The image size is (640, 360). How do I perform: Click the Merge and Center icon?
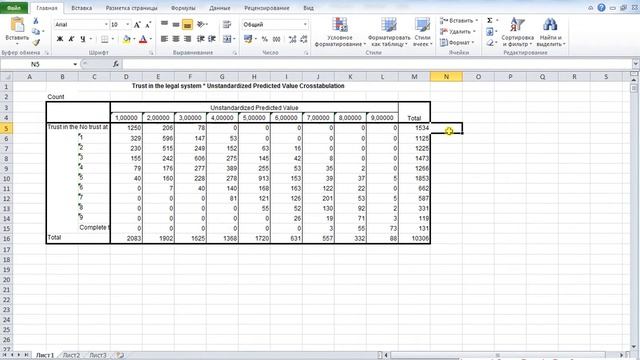tap(227, 39)
